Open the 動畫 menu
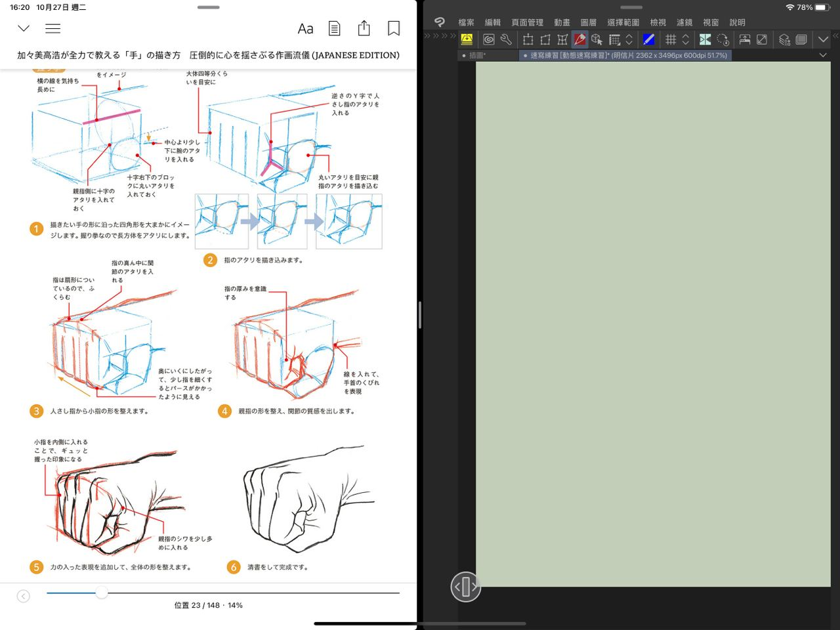The width and height of the screenshot is (840, 630). point(562,22)
